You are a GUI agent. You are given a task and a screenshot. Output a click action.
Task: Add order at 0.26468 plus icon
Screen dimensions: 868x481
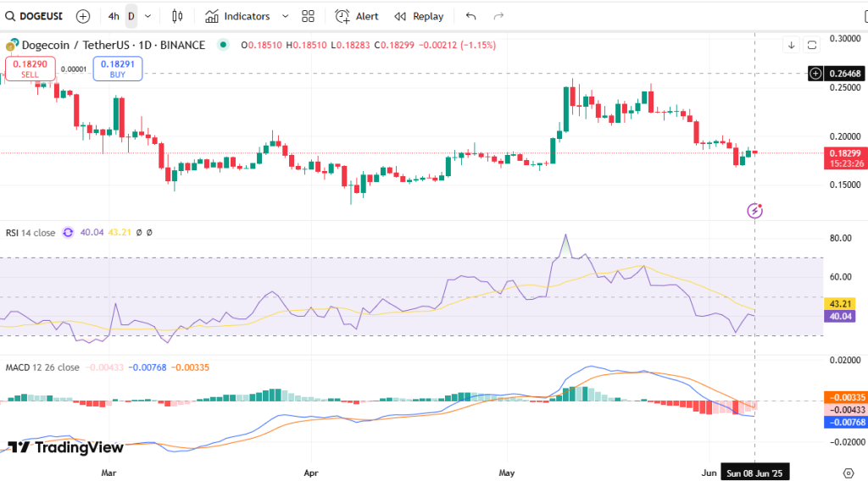coord(815,74)
